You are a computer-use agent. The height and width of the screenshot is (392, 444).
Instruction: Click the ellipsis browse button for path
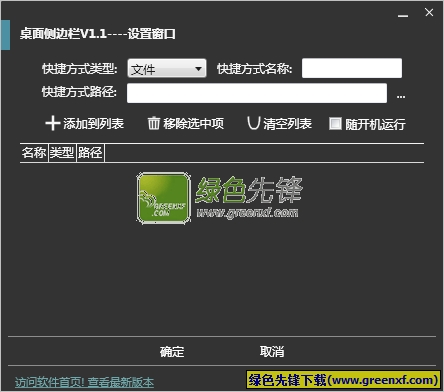tap(401, 97)
